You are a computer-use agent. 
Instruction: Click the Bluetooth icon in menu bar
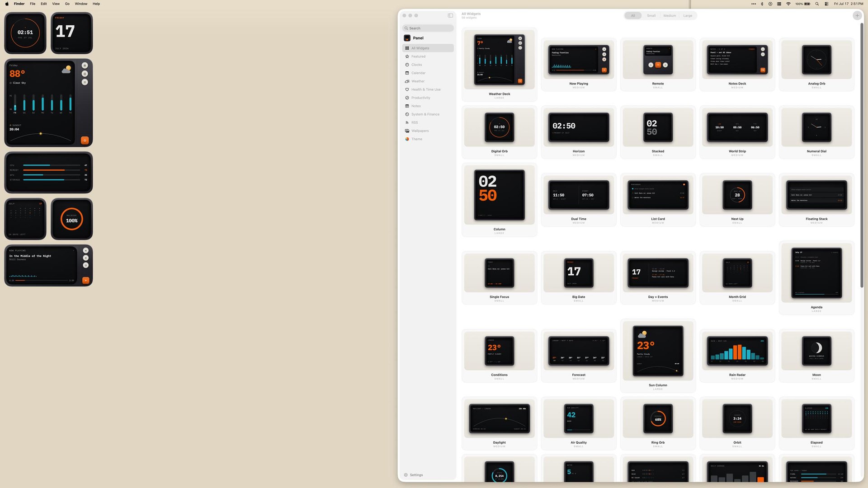[762, 4]
